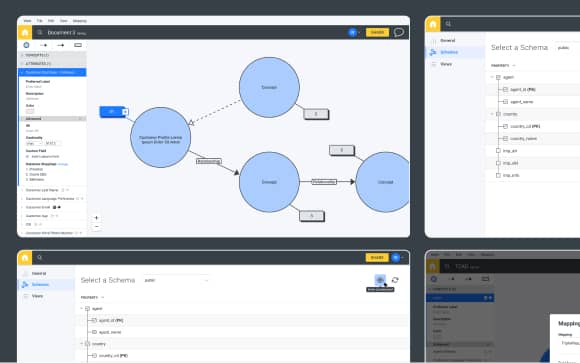This screenshot has width=580, height=363.
Task: Click the yellow SHARE button in the top window
Action: 377,32
